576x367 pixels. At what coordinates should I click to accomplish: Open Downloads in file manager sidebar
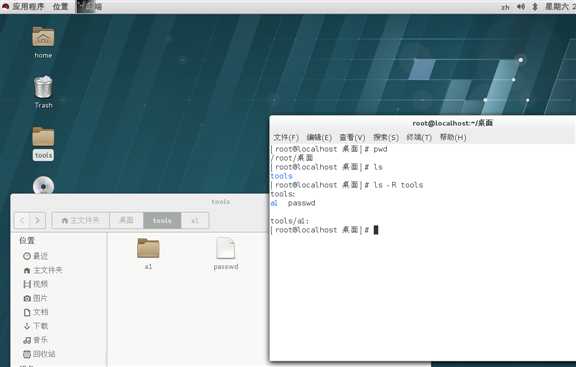pyautogui.click(x=35, y=326)
